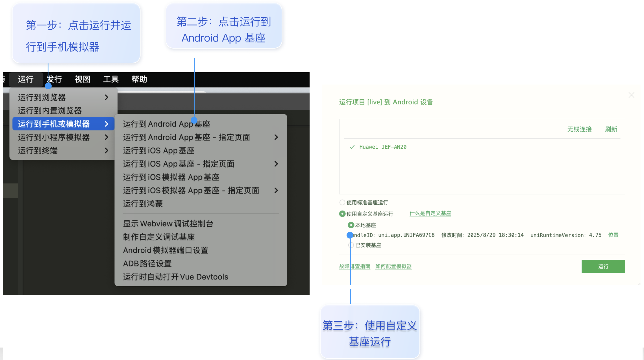The image size is (644, 360).
Task: Open the 运行 menu in menu bar
Action: [x=26, y=79]
